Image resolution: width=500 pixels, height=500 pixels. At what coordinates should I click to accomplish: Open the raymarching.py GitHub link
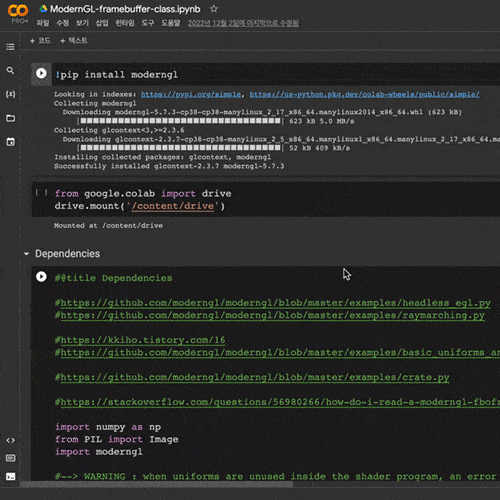[x=273, y=315]
